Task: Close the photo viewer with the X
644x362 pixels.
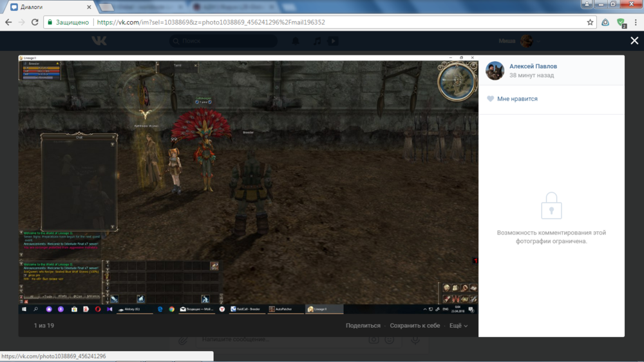Action: [634, 41]
